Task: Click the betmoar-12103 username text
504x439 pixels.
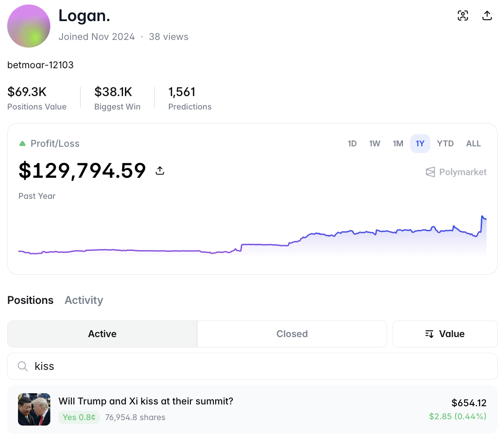Action: tap(40, 65)
